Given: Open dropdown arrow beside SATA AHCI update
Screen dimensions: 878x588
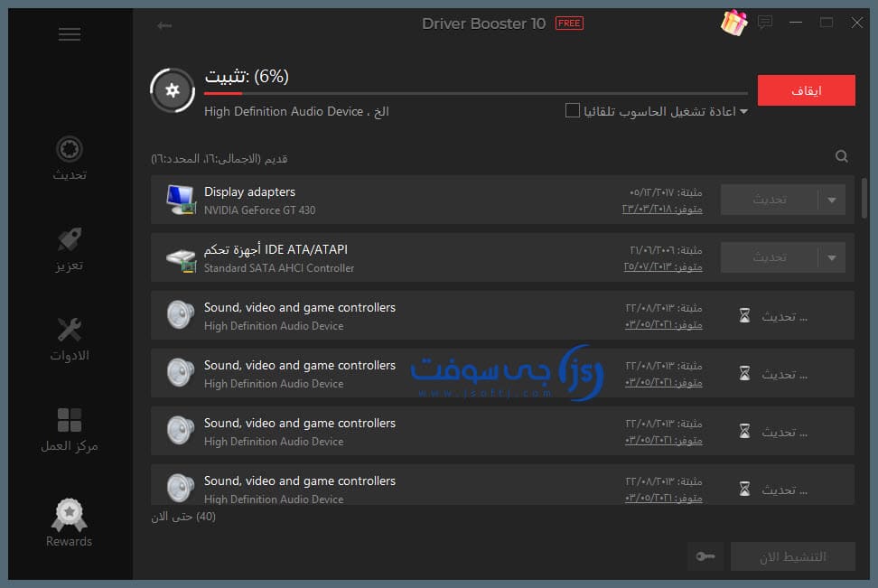Looking at the screenshot, I should tap(832, 257).
